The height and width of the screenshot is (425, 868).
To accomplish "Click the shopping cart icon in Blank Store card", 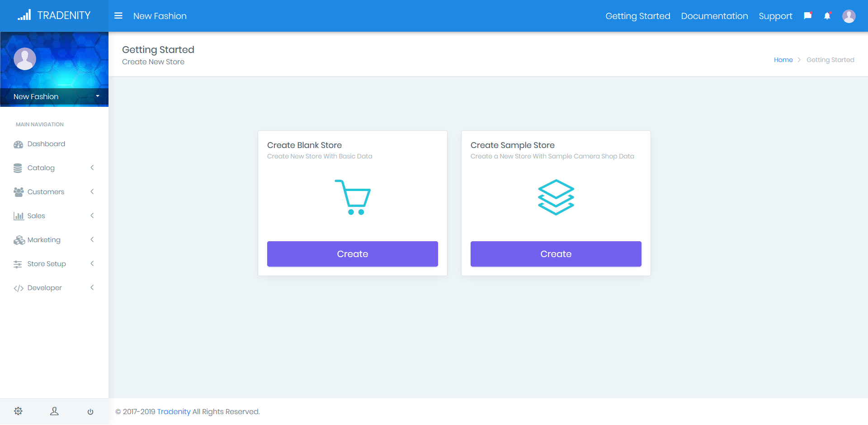I will click(353, 197).
